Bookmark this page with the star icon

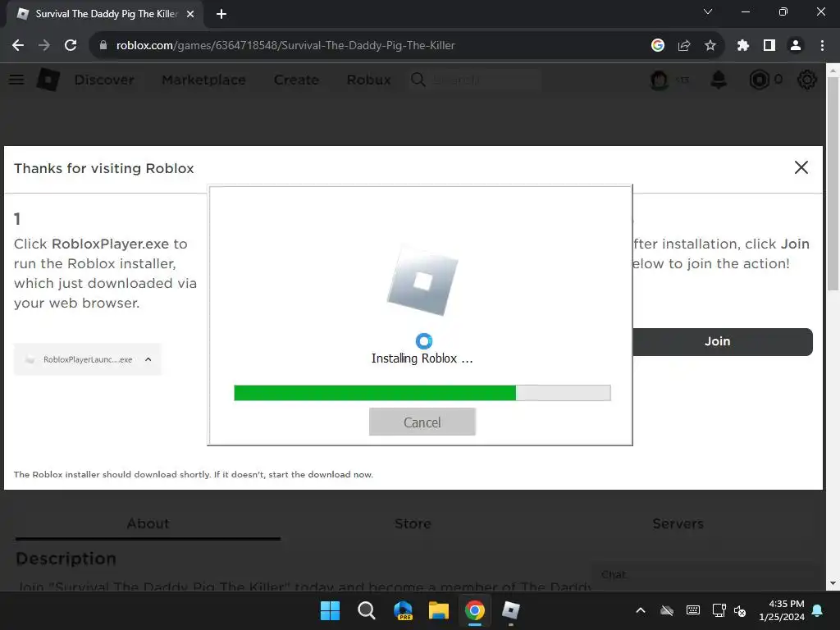coord(710,45)
